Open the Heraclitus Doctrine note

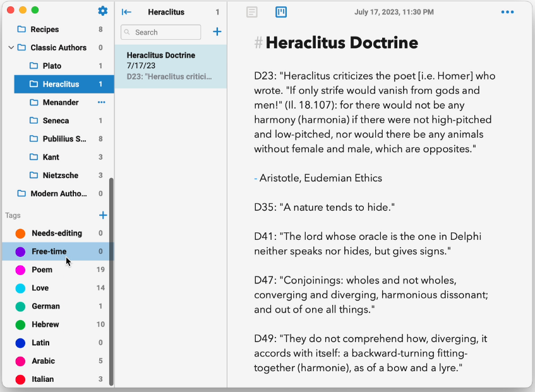[171, 66]
